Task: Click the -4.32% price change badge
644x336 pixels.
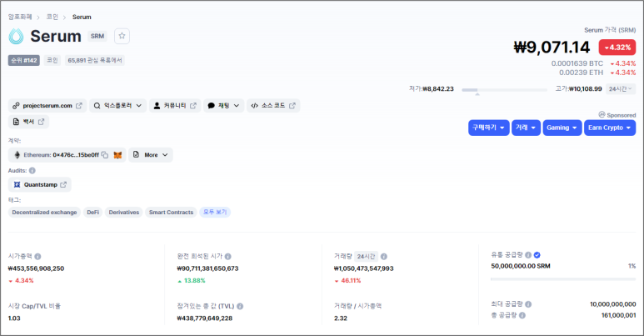Action: pyautogui.click(x=617, y=48)
